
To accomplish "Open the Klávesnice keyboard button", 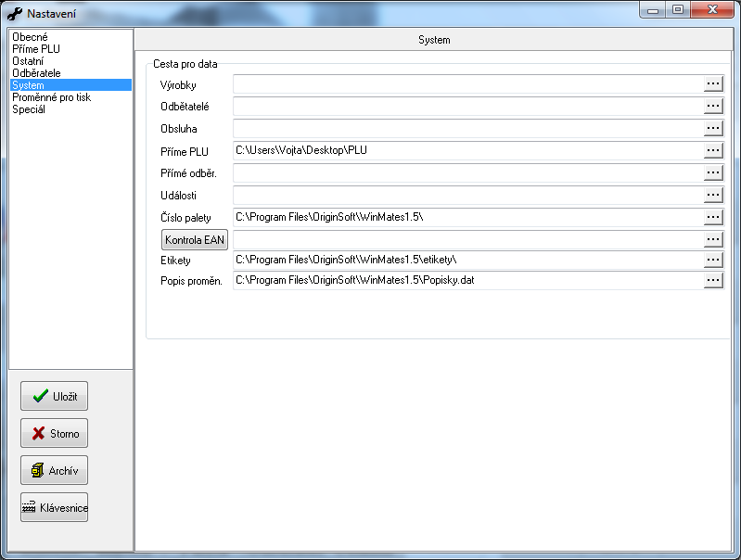I will 54,507.
